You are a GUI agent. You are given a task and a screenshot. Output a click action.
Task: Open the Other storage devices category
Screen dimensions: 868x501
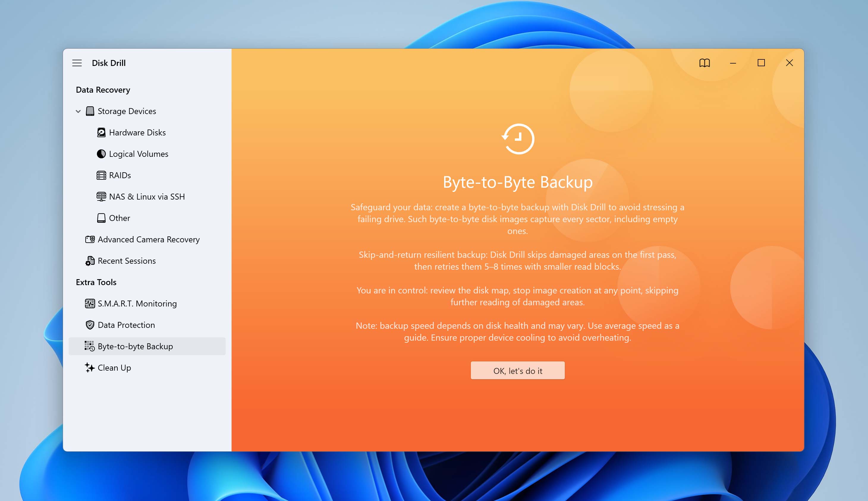pos(119,218)
